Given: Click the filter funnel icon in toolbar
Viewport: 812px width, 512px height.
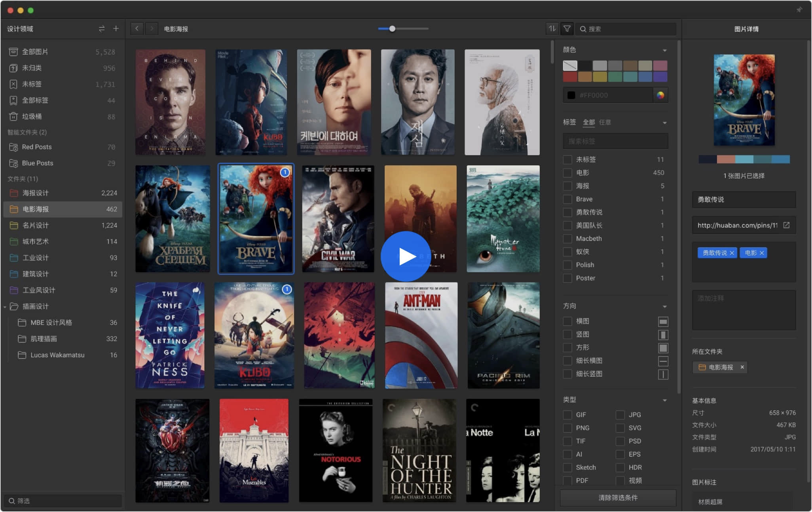Looking at the screenshot, I should 567,28.
